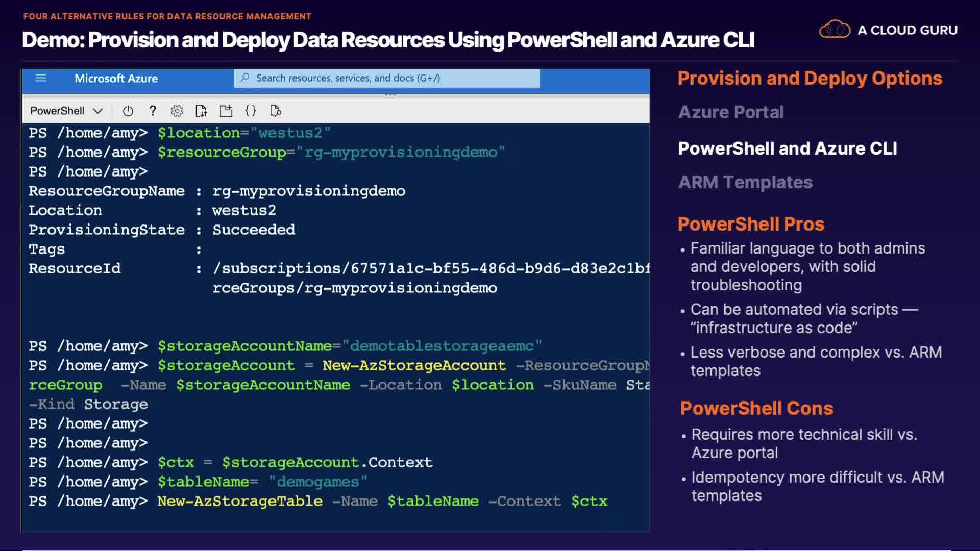Click the search magnifier icon
This screenshot has height=551, width=980.
coord(245,78)
